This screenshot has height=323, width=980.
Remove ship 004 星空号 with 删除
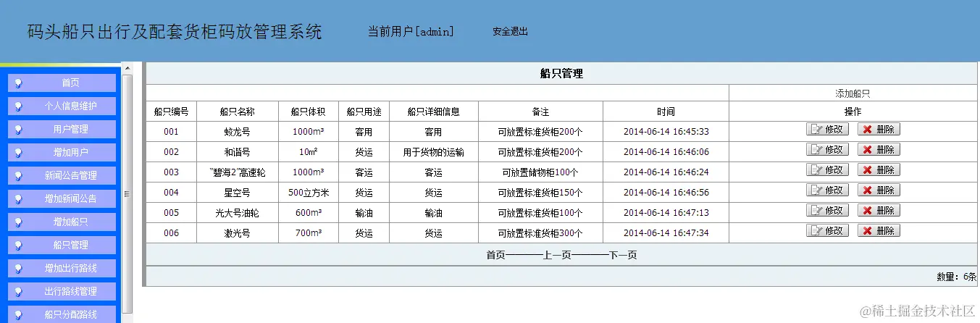pyautogui.click(x=879, y=190)
